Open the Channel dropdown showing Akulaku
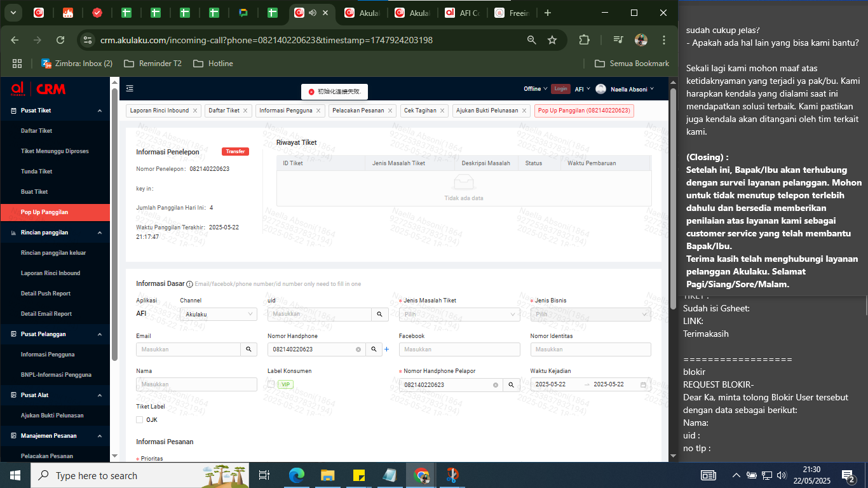868x488 pixels. 219,314
